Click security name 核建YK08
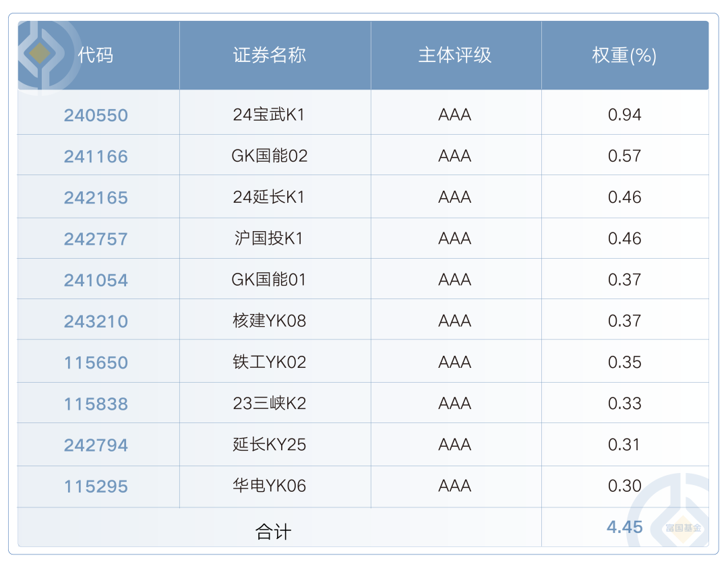 point(269,321)
